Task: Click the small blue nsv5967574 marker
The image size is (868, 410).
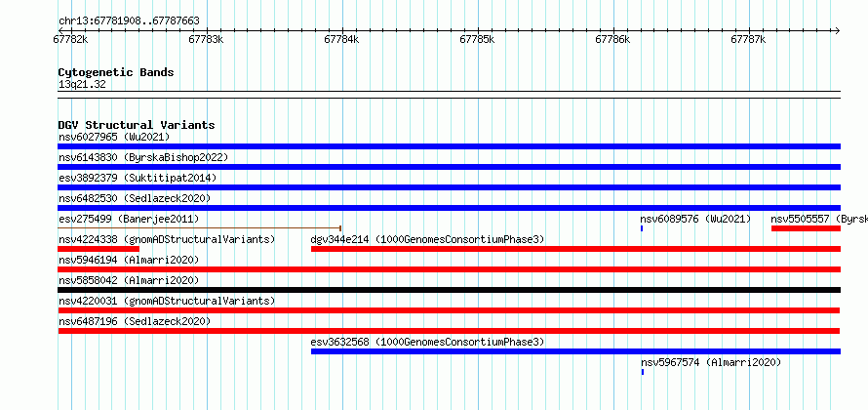Action: 643,372
